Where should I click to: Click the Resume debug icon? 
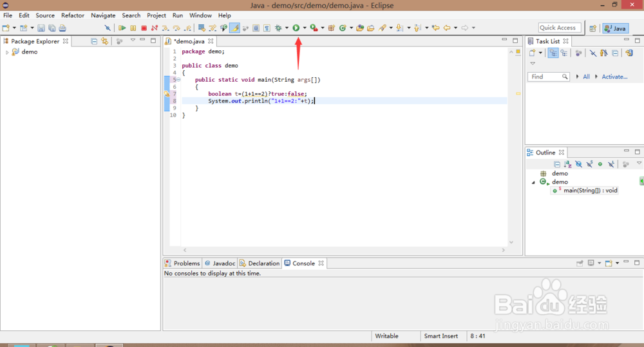(122, 28)
